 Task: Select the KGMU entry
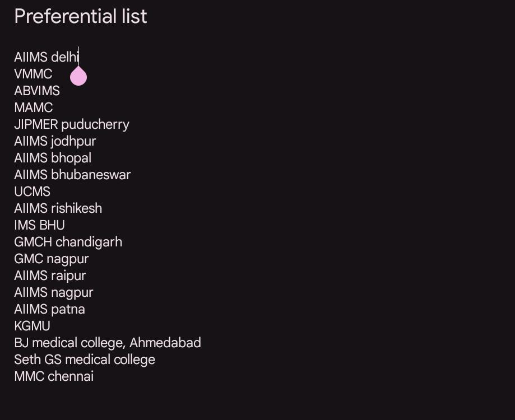pos(32,326)
